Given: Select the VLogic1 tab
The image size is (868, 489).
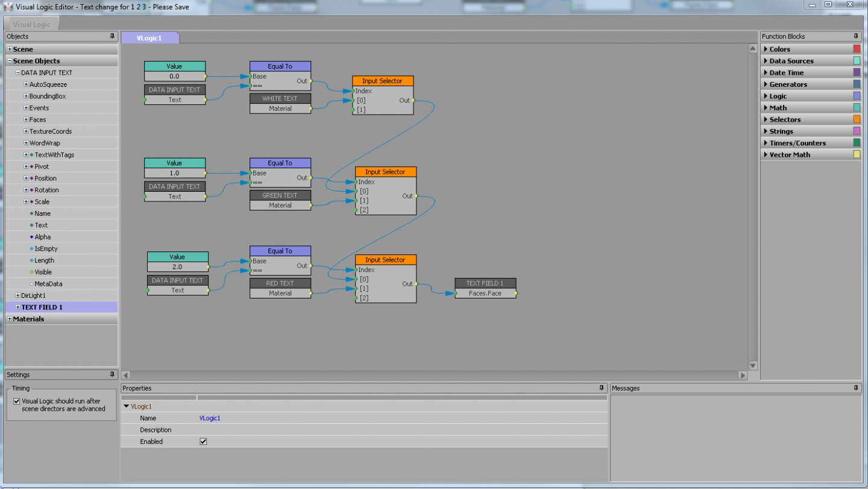Looking at the screenshot, I should (x=149, y=37).
